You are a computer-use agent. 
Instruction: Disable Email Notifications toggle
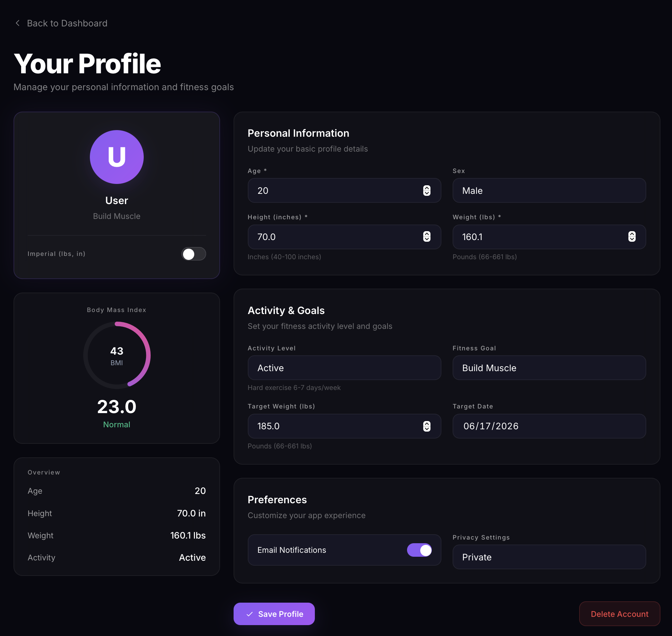419,550
